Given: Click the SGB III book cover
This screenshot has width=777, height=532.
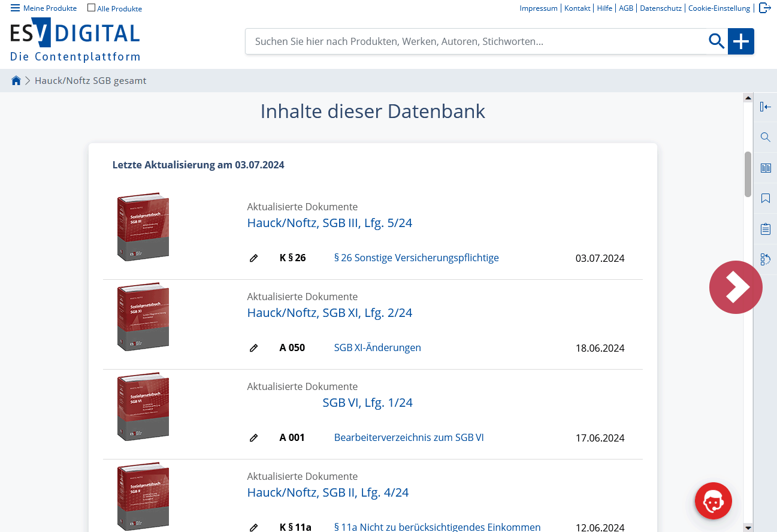Looking at the screenshot, I should pos(143,226).
